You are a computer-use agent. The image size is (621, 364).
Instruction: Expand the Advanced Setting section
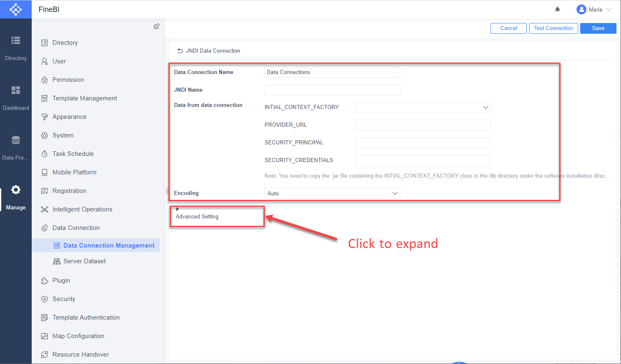(196, 216)
